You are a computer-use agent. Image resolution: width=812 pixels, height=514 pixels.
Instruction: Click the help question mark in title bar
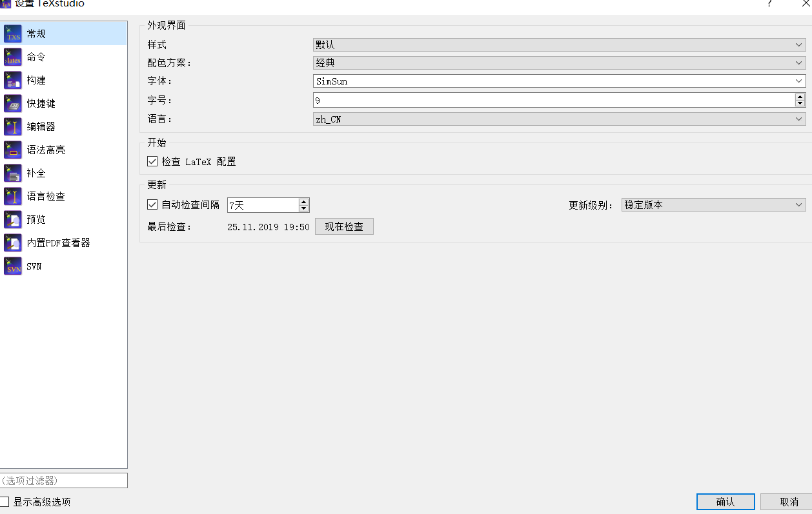point(769,3)
